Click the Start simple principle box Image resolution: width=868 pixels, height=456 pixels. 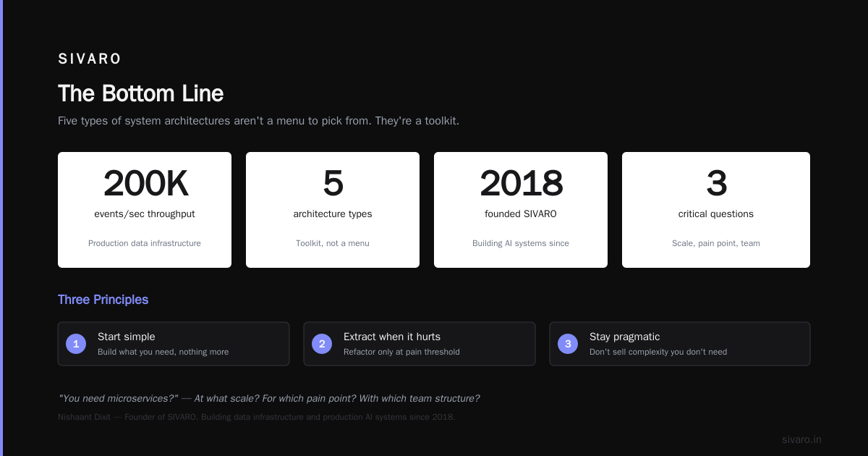click(174, 344)
